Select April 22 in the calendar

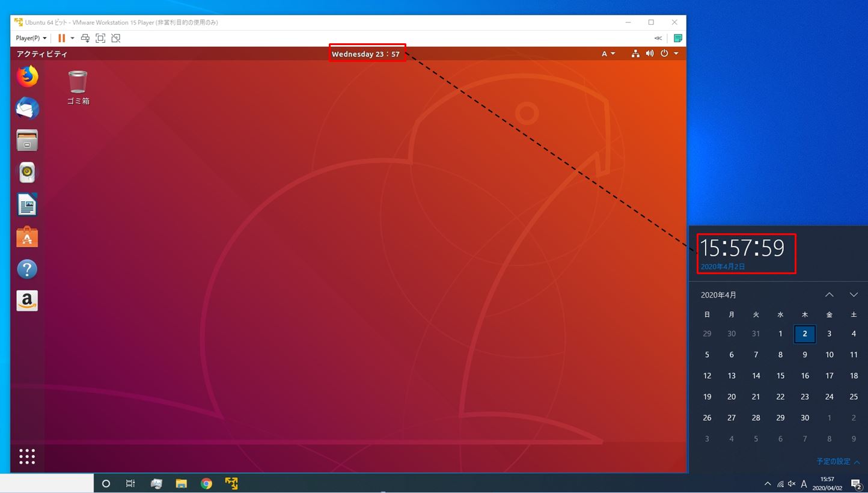click(x=780, y=397)
